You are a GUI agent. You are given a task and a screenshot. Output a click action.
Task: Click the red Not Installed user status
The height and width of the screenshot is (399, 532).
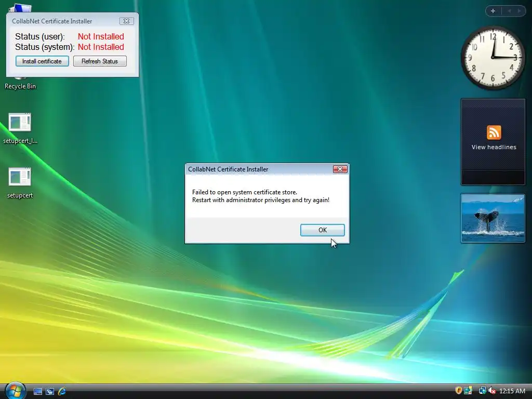tap(101, 37)
